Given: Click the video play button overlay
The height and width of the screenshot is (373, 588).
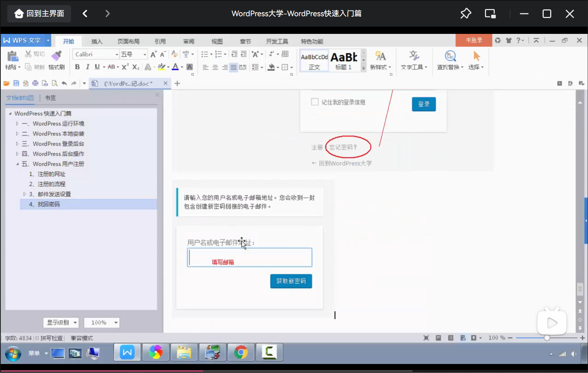Looking at the screenshot, I should point(552,323).
